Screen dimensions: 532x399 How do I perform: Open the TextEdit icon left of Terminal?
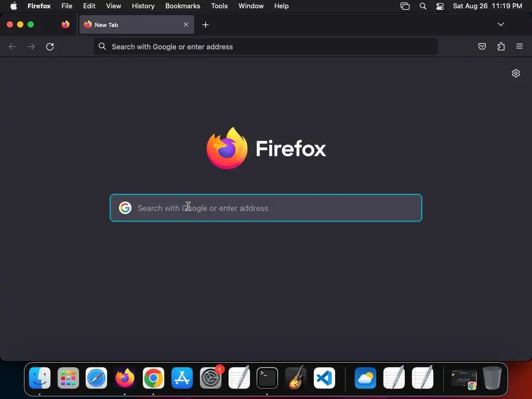click(x=239, y=377)
